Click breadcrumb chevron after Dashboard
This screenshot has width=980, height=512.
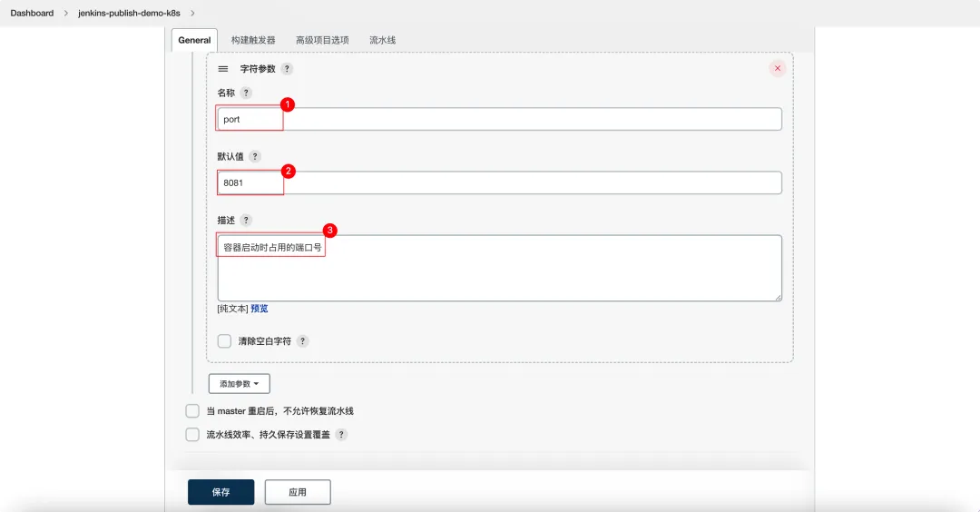tap(65, 13)
